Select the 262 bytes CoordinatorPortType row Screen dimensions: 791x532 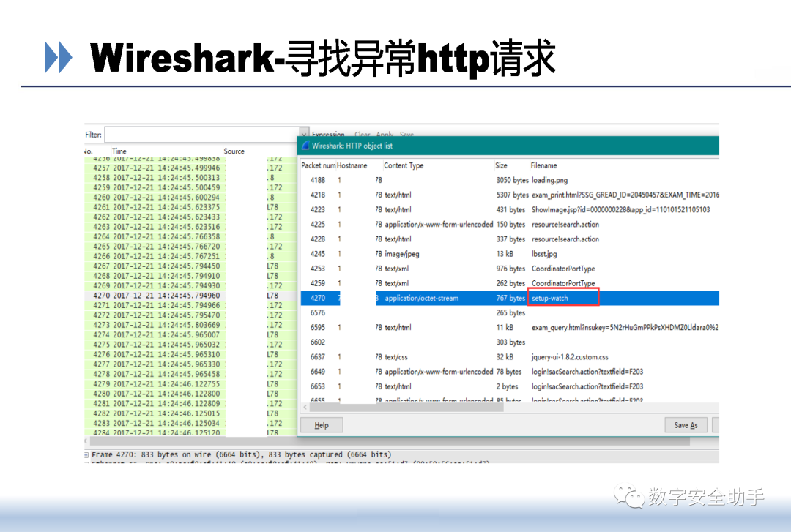(510, 283)
